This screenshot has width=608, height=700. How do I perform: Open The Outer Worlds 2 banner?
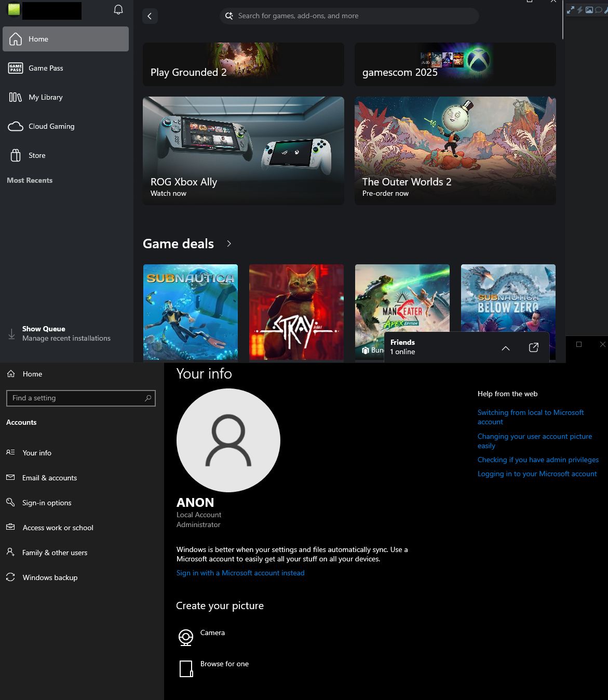point(455,151)
